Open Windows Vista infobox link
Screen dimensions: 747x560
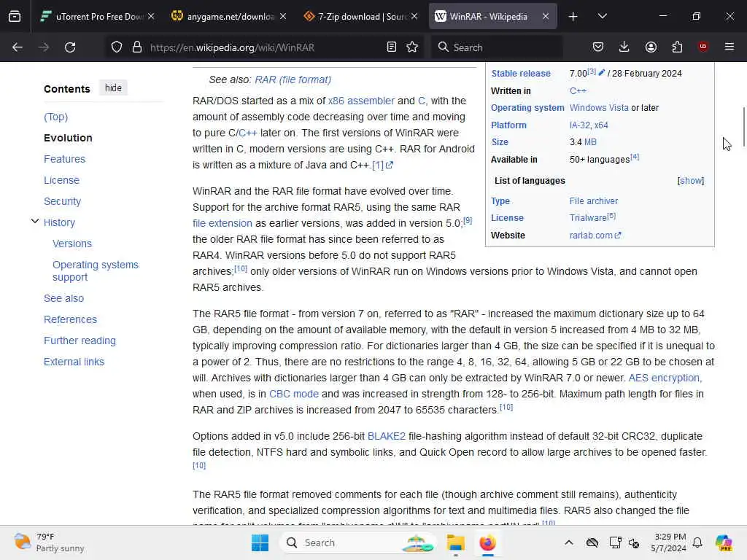click(599, 108)
